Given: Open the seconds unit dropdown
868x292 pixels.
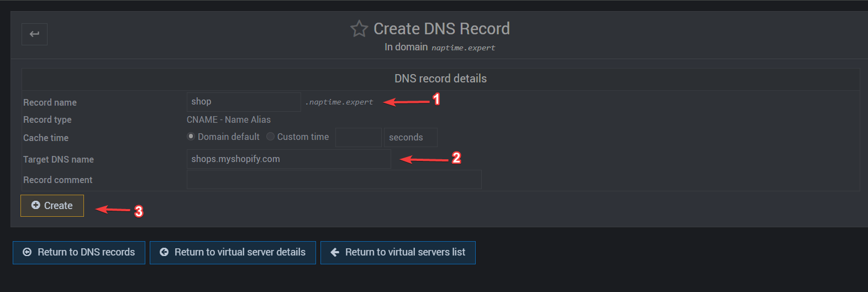Looking at the screenshot, I should pyautogui.click(x=411, y=137).
